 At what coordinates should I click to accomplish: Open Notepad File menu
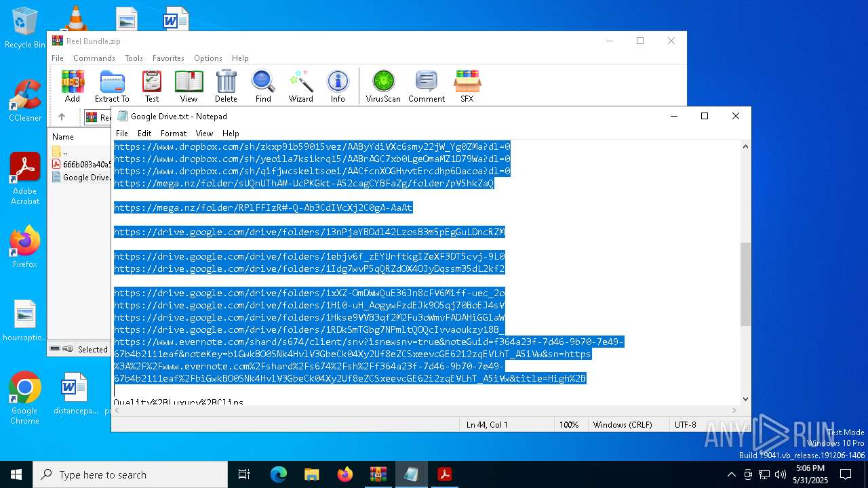pyautogui.click(x=122, y=134)
